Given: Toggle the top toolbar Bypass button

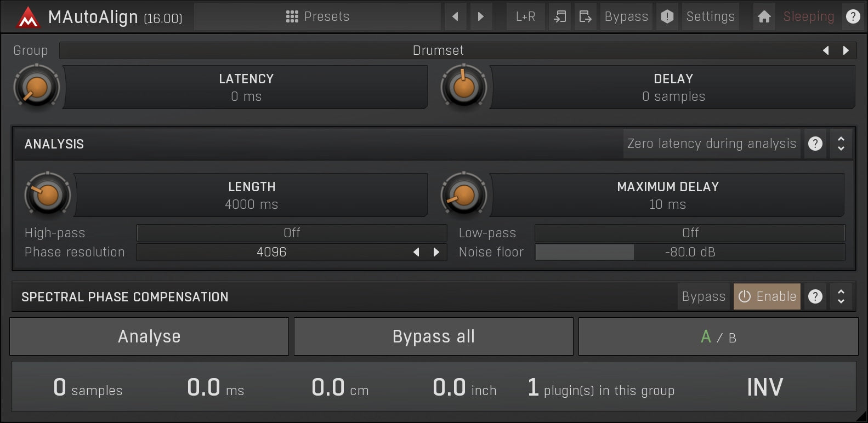Looking at the screenshot, I should [x=626, y=16].
